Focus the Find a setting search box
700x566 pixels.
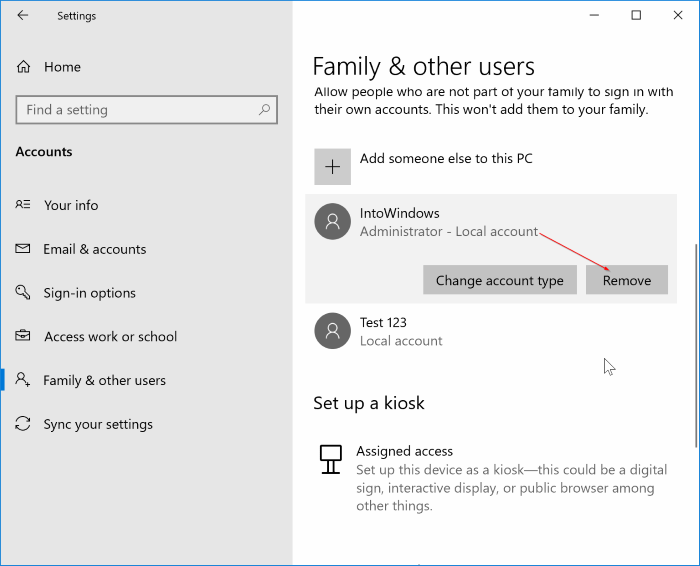pos(146,109)
